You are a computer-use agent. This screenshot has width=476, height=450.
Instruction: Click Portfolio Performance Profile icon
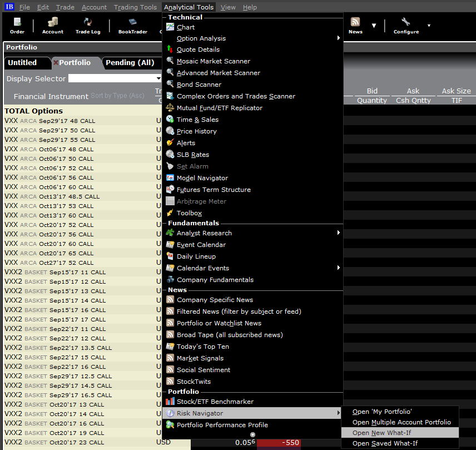click(170, 425)
